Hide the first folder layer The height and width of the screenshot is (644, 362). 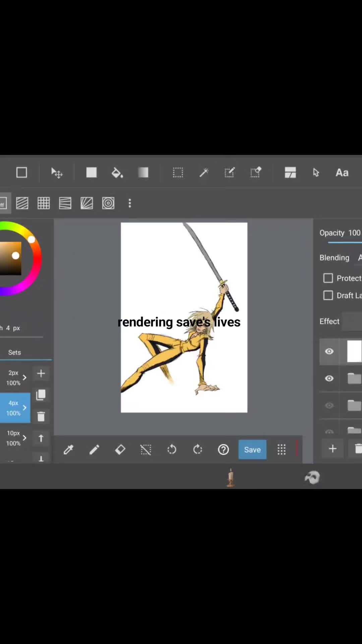pos(329,378)
